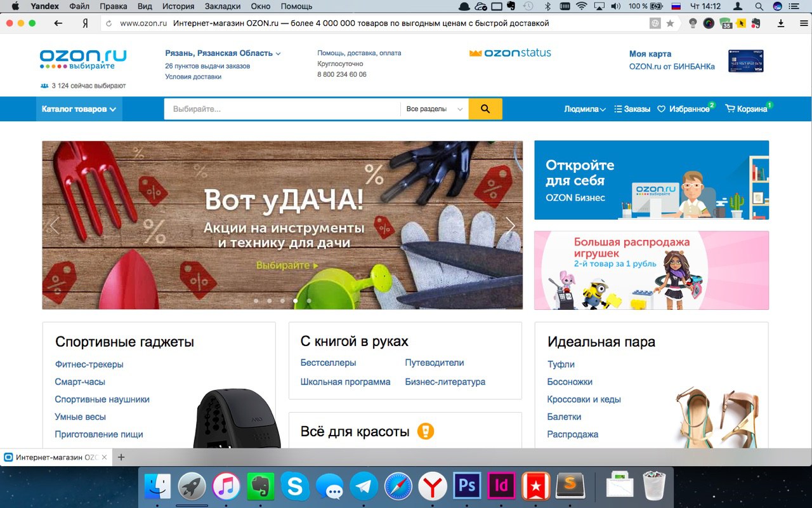Screen dimensions: 812x508
Task: Open a new tab with plus button
Action: [121, 457]
